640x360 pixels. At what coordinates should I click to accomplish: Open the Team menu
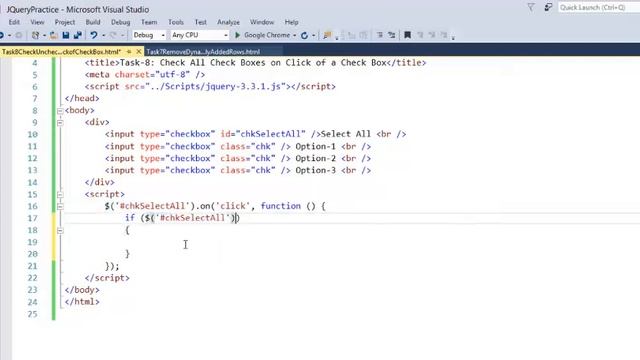click(x=149, y=22)
